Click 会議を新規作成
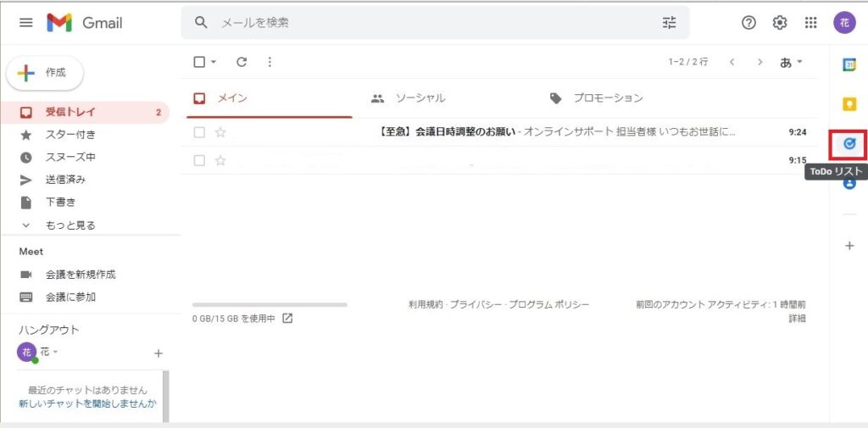868x428 pixels. point(81,275)
